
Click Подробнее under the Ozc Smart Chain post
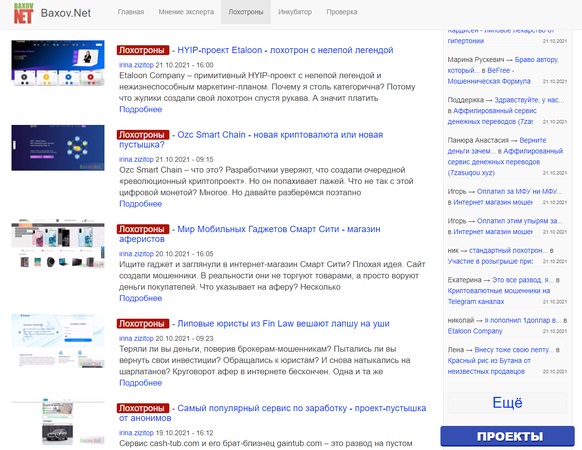[x=140, y=204]
